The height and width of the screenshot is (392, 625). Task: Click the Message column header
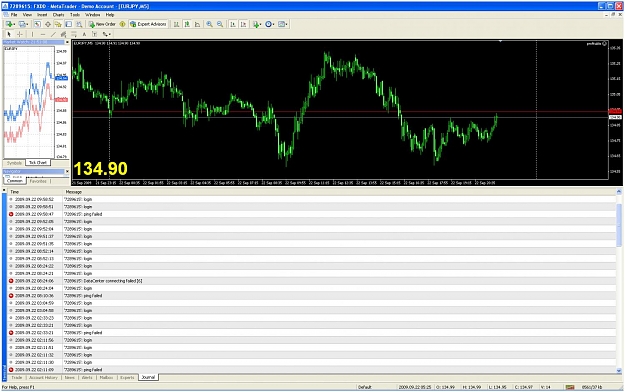pos(340,192)
